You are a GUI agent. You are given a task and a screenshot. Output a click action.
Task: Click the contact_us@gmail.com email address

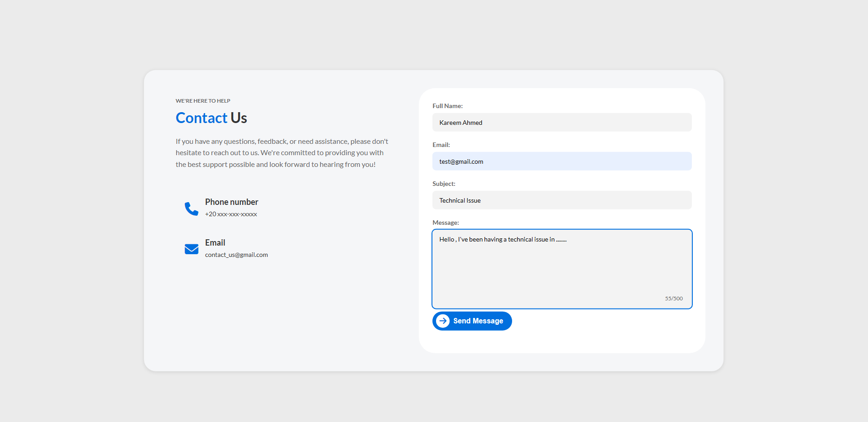236,255
